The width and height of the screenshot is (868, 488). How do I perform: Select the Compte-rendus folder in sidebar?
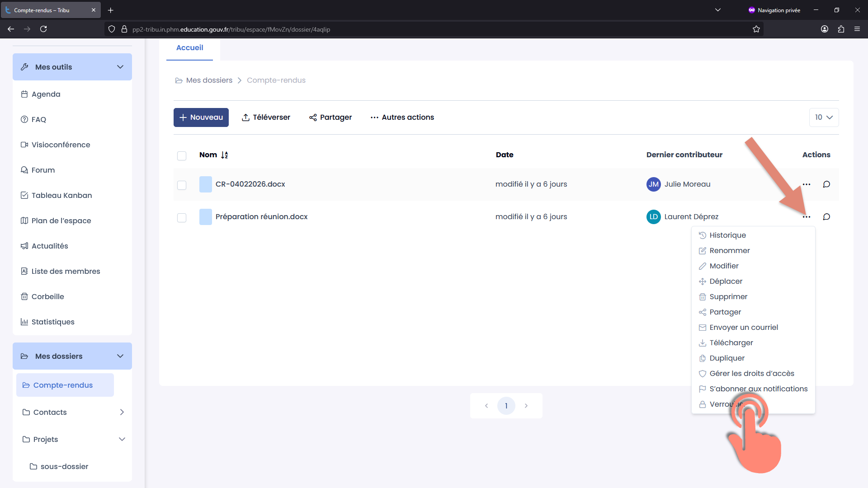click(65, 385)
